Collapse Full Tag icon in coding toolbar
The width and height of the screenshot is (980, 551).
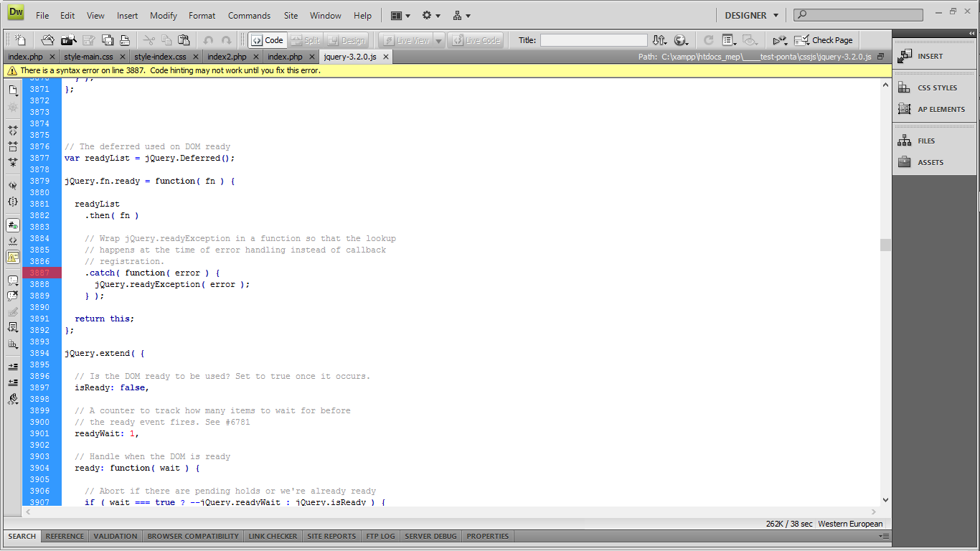13,131
